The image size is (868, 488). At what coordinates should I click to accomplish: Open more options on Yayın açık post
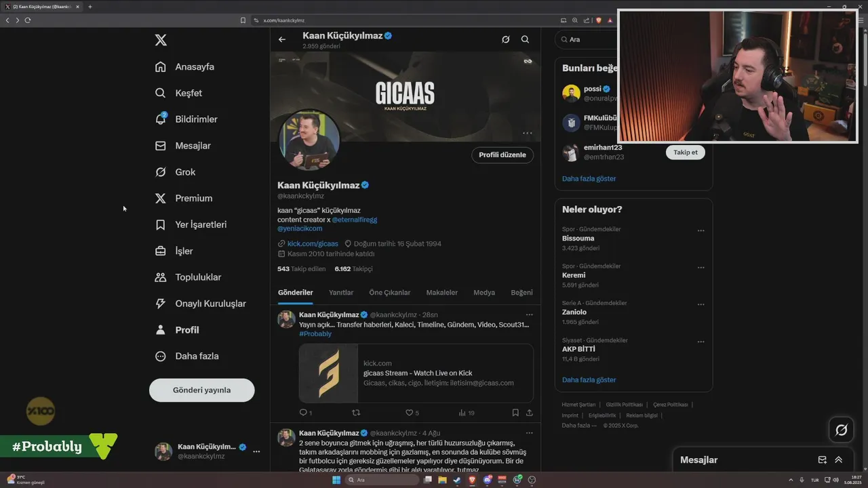pyautogui.click(x=530, y=314)
